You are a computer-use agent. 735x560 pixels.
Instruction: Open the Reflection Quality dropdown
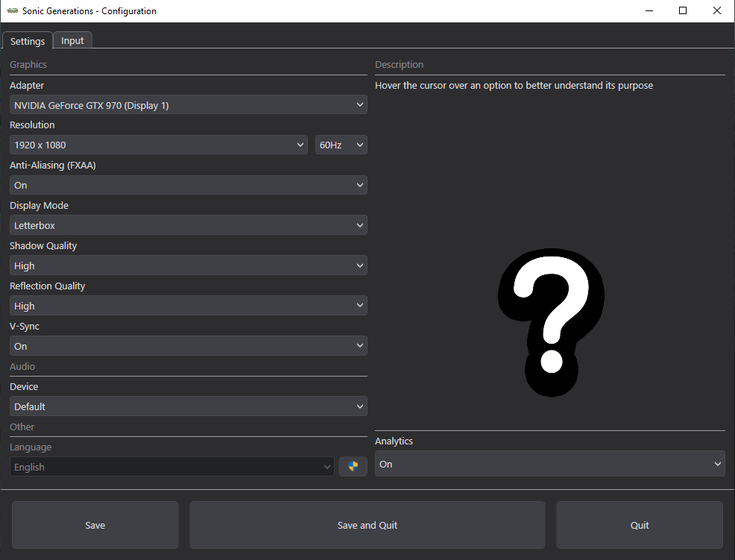pyautogui.click(x=189, y=306)
